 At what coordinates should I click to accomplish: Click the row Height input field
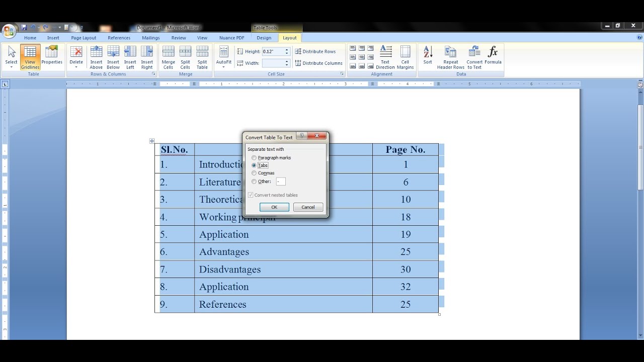pos(273,51)
